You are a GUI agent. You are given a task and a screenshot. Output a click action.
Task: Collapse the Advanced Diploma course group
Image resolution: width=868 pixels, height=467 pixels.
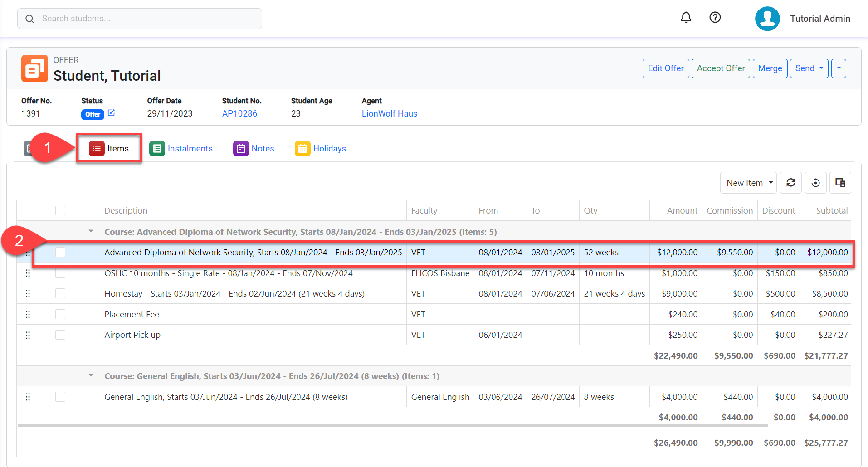tap(91, 232)
